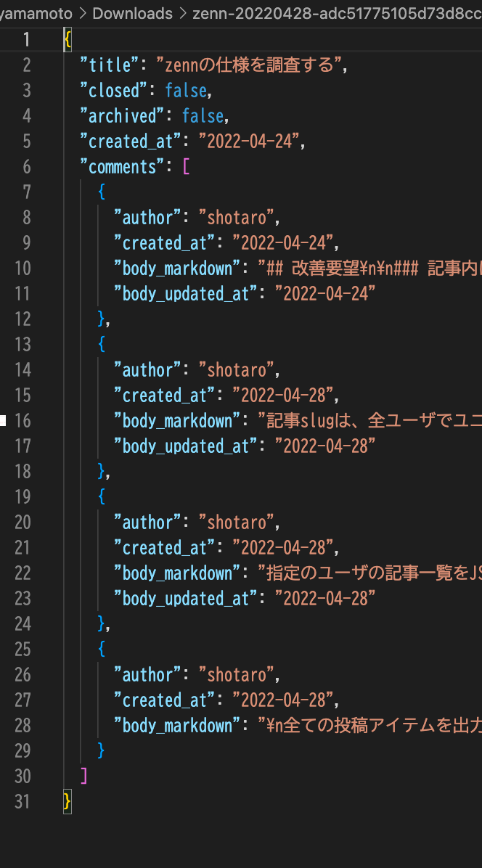Click the date "2022-04-24" on line 11
The image size is (482, 868).
click(325, 294)
